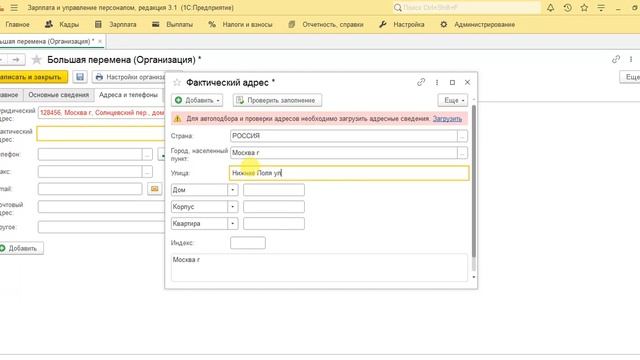This screenshot has width=640, height=360.
Task: Open the Зарплата menu section
Action: [116, 24]
